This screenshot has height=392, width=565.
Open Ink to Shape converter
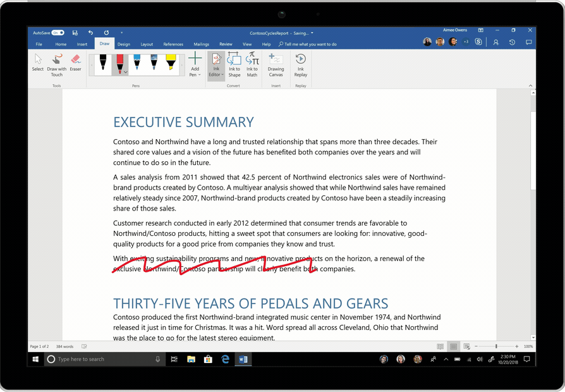pos(234,64)
